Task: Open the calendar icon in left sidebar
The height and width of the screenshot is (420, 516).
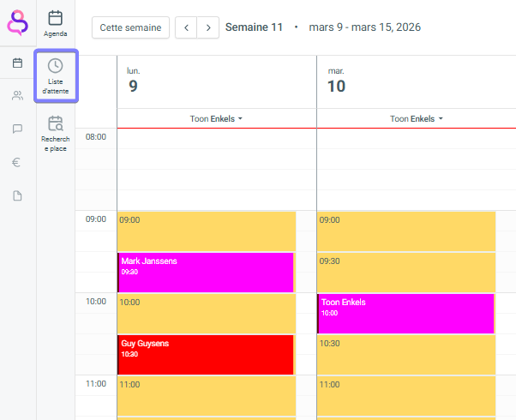Action: pyautogui.click(x=17, y=63)
